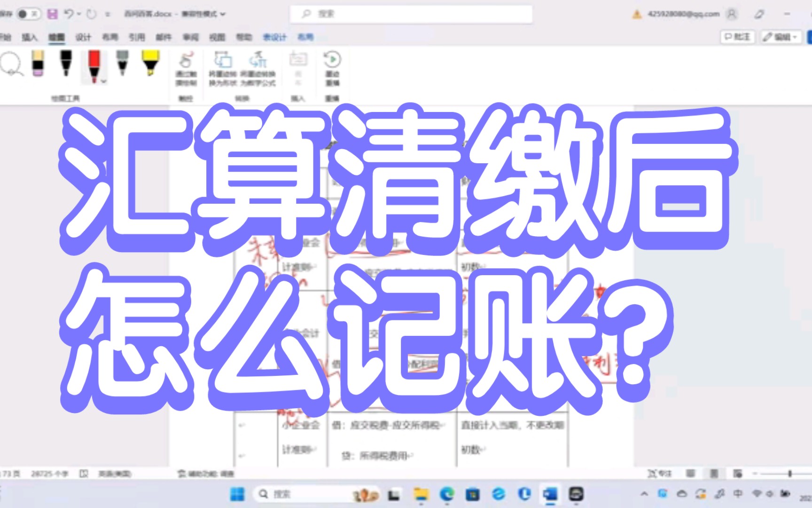Expand the Editing mode dropdown

pos(794,37)
